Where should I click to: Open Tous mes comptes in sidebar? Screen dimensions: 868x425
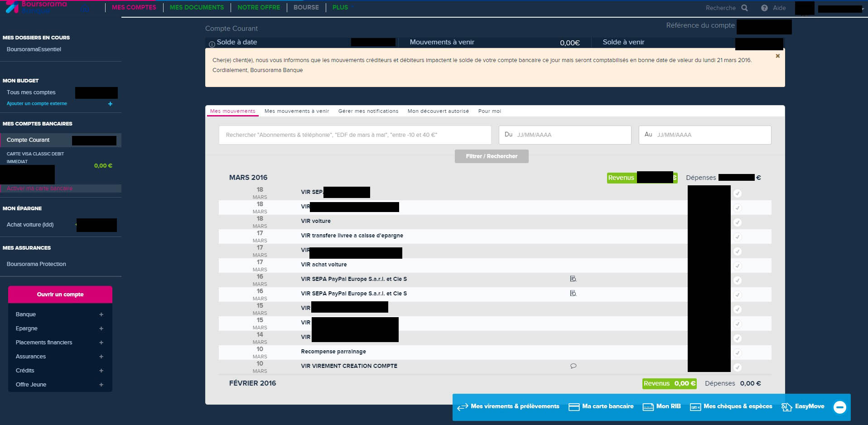[31, 92]
